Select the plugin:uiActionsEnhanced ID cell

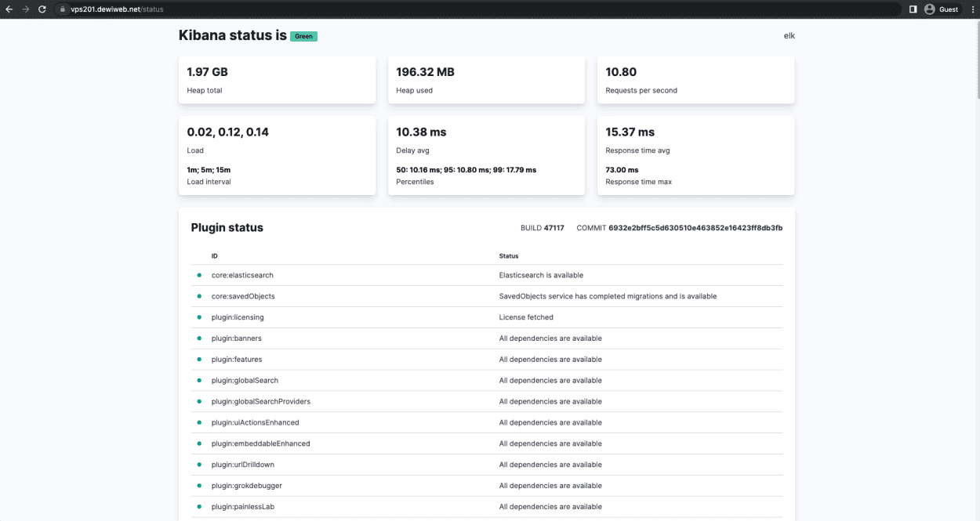coord(256,422)
